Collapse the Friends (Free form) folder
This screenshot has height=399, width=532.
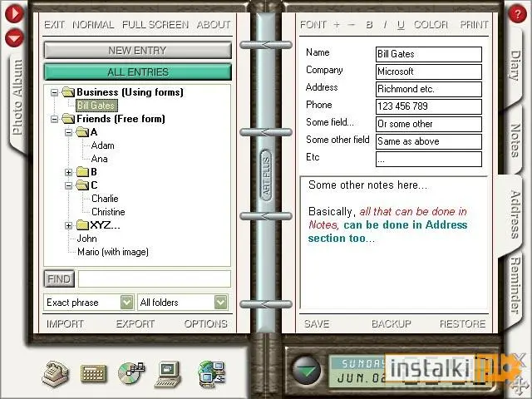pos(54,119)
